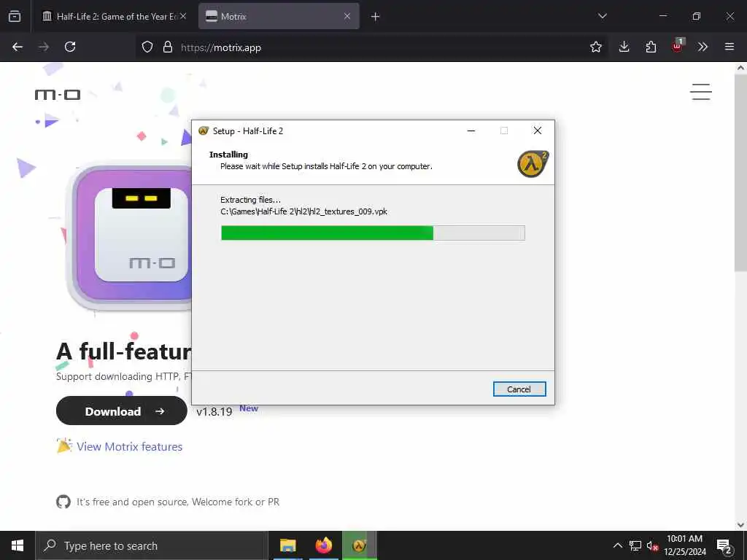Focus the motrix.app address bar
The height and width of the screenshot is (560, 747).
(371, 47)
